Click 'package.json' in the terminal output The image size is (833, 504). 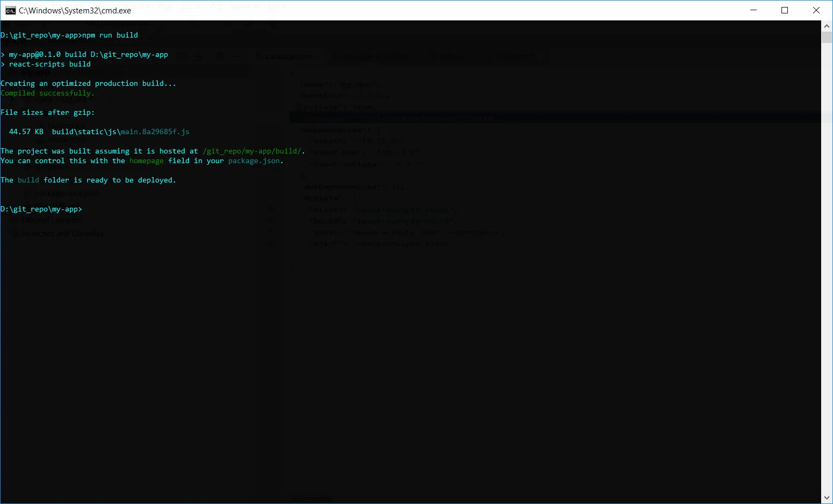[x=254, y=161]
